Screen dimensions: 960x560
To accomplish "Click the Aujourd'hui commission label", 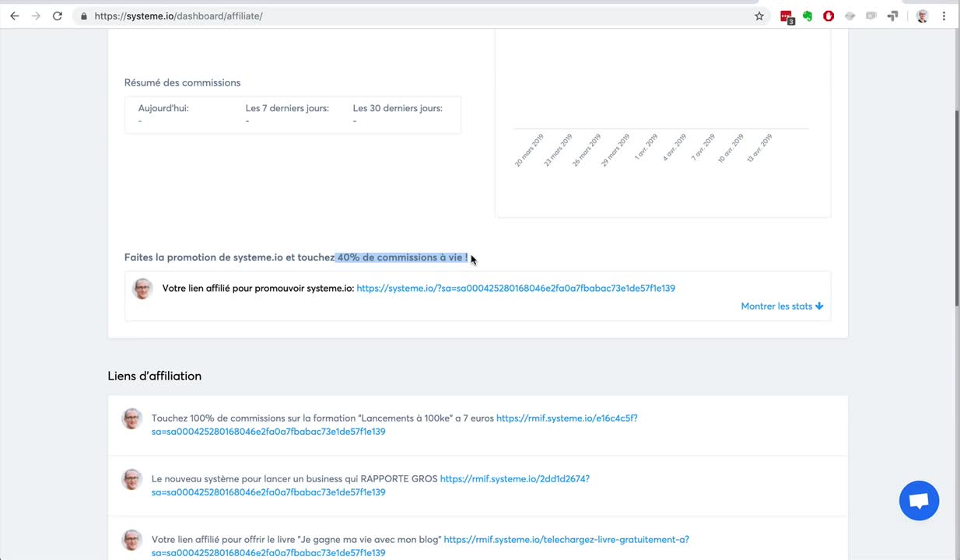I will 163,108.
